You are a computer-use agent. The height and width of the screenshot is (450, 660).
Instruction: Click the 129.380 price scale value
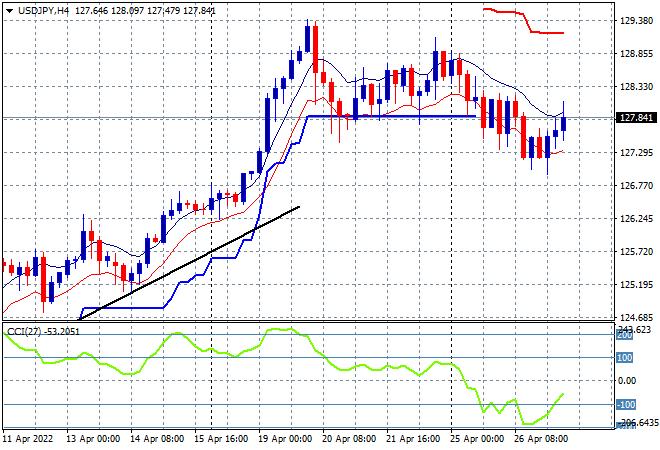coord(636,20)
